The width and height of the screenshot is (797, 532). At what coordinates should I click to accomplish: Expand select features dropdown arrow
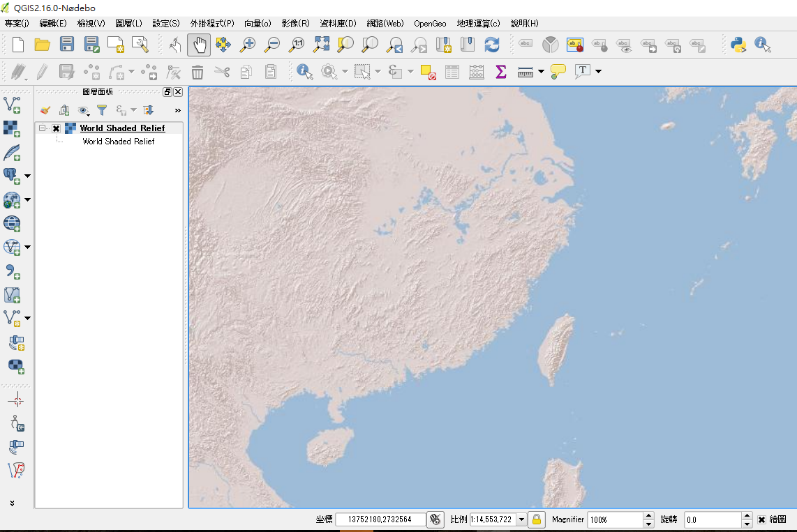pyautogui.click(x=378, y=72)
